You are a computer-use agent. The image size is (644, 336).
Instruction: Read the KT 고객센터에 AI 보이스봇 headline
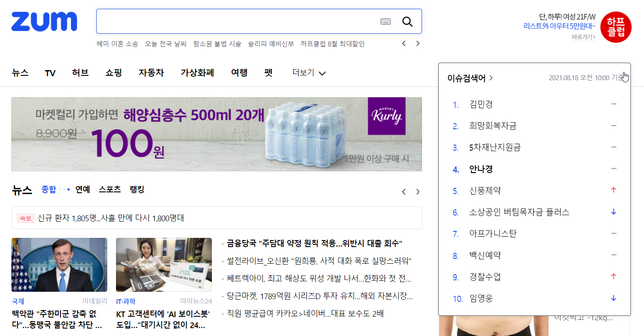point(164,320)
